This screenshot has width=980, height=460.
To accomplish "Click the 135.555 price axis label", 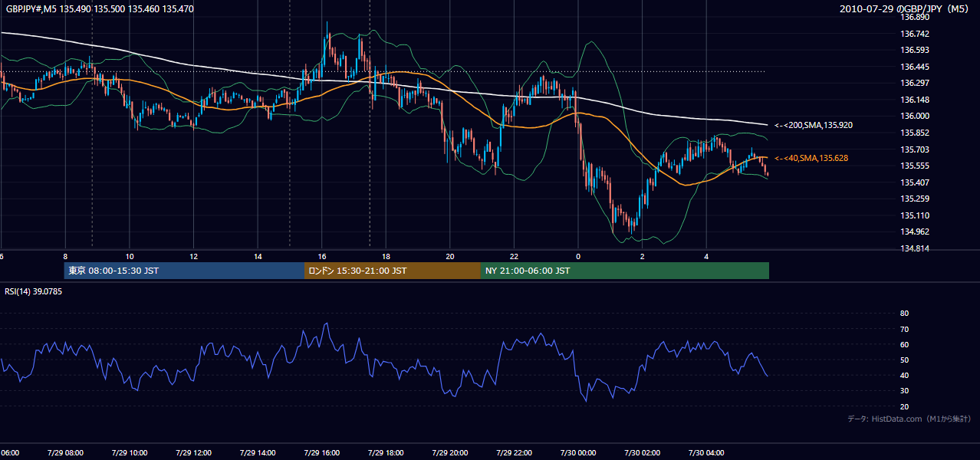I will pos(915,166).
